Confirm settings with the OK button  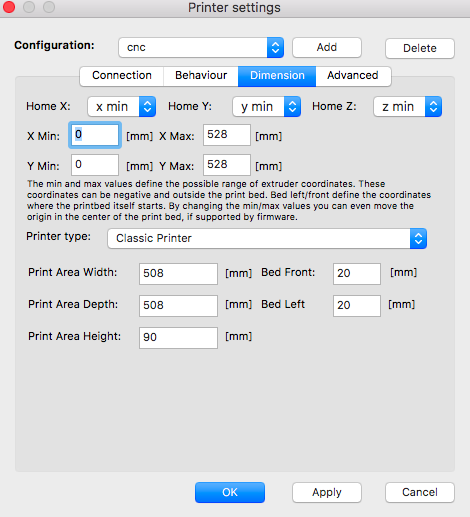pos(230,492)
